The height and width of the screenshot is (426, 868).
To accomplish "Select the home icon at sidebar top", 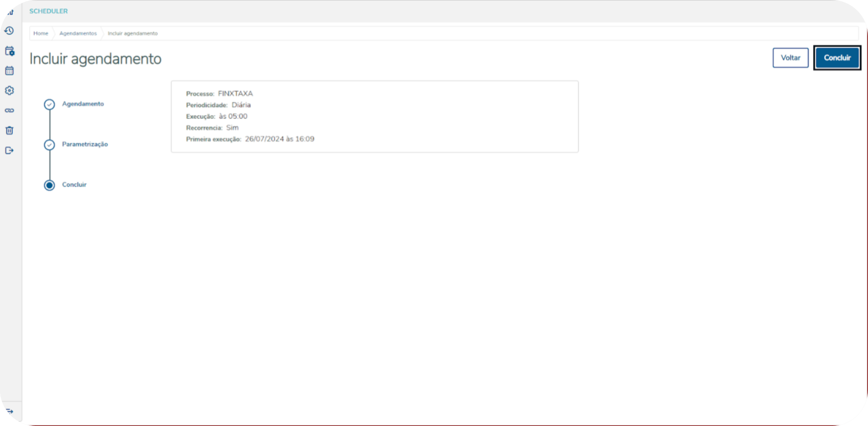I will coord(9,11).
